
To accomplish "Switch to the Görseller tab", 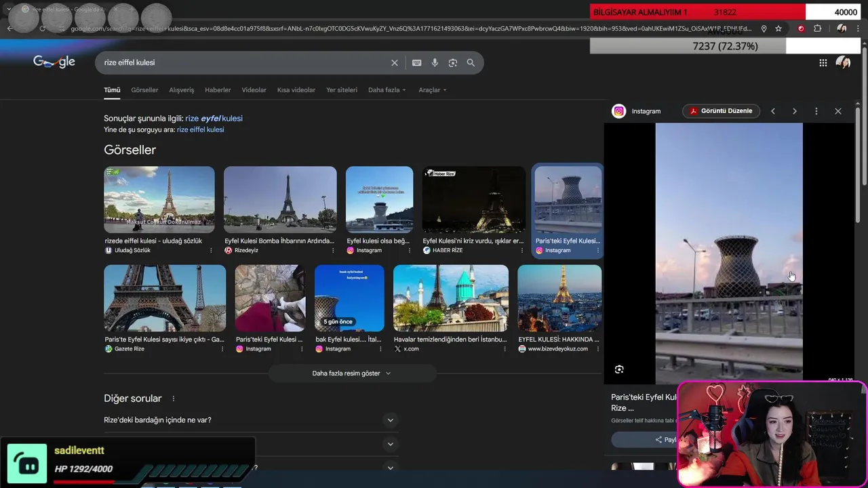I will pyautogui.click(x=144, y=89).
